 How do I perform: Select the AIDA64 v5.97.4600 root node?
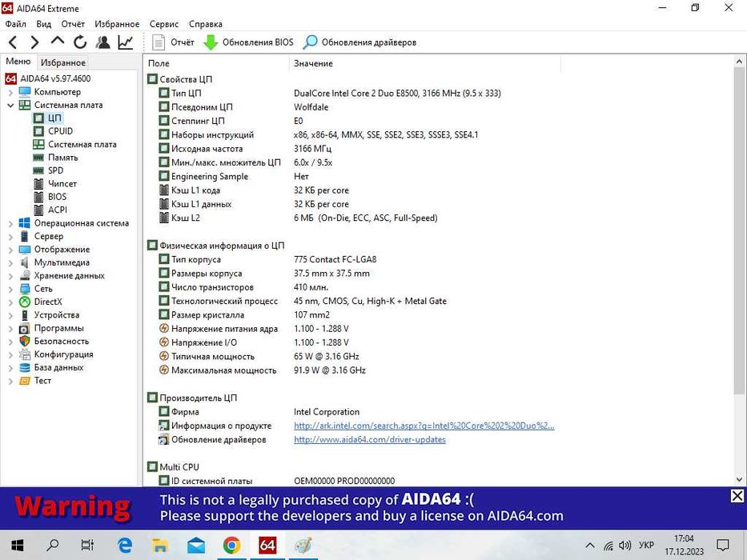55,78
